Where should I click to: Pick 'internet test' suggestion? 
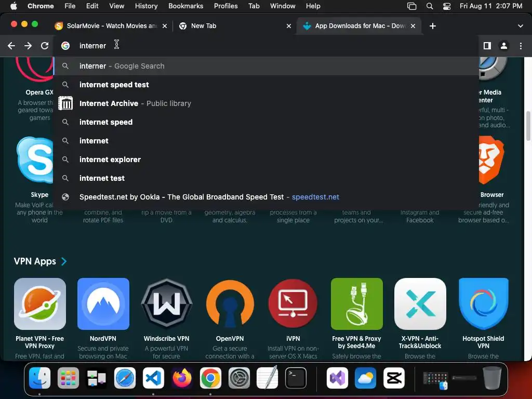(267, 178)
